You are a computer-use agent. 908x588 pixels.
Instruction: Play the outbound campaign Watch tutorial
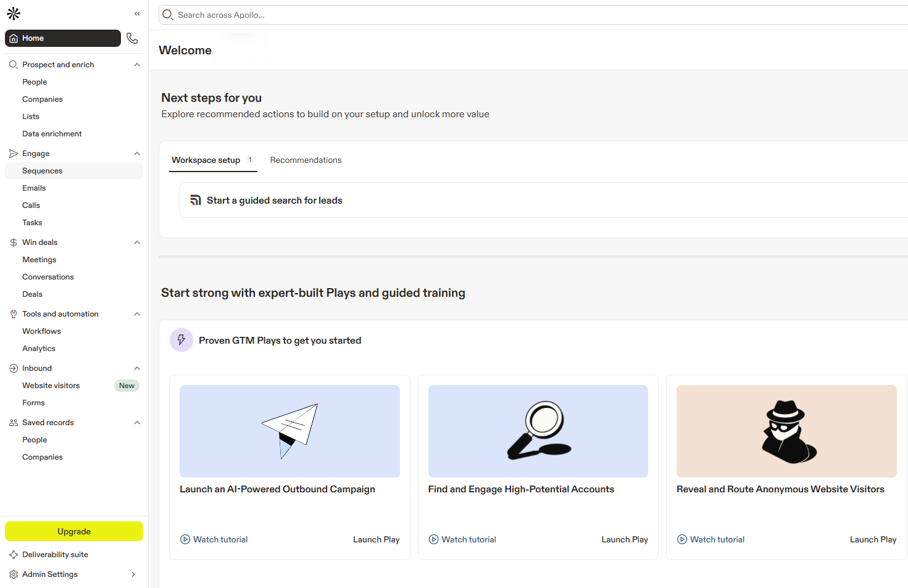(214, 539)
